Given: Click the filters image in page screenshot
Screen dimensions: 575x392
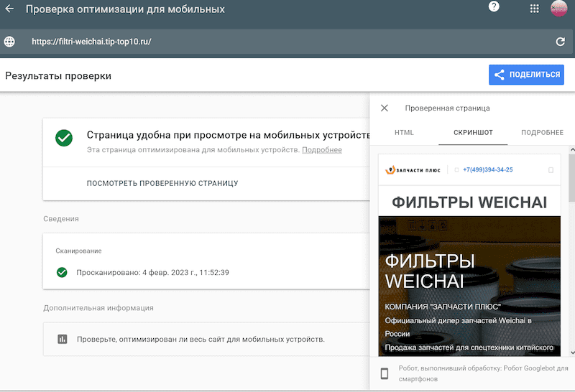Looking at the screenshot, I should [x=469, y=286].
